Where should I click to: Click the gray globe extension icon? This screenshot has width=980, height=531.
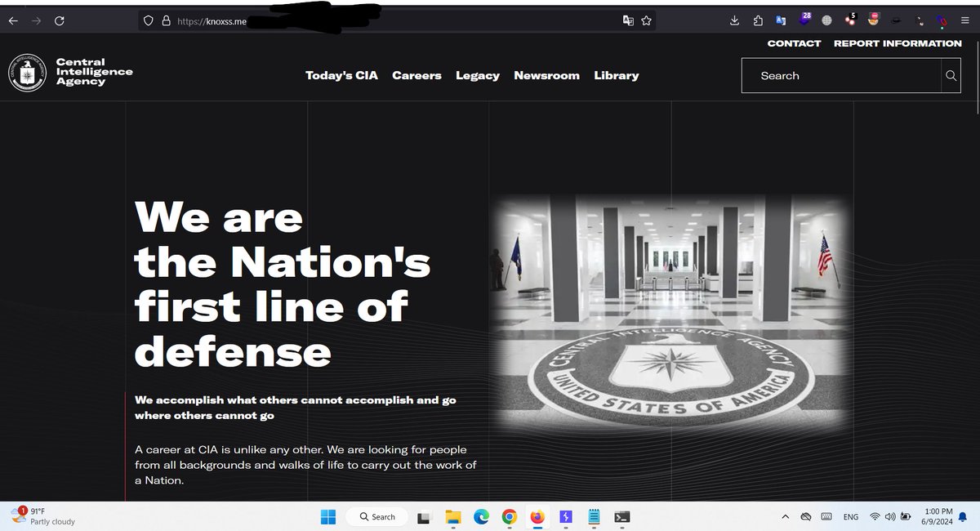(826, 21)
